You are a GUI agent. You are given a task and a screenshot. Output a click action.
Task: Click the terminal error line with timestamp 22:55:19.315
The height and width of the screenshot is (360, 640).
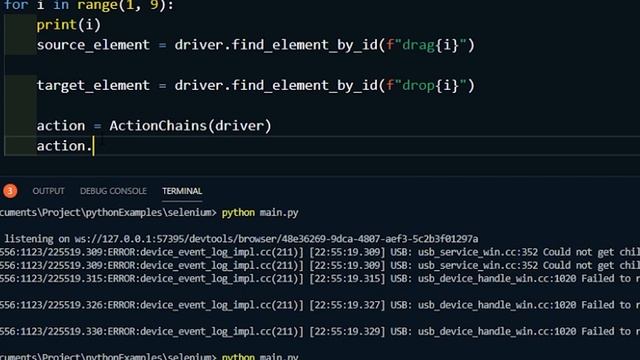coord(320,279)
